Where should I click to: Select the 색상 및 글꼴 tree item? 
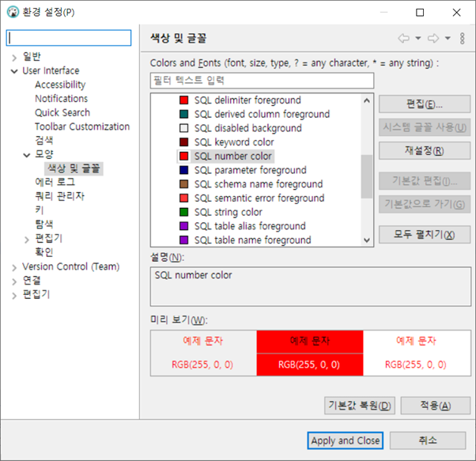pyautogui.click(x=74, y=168)
